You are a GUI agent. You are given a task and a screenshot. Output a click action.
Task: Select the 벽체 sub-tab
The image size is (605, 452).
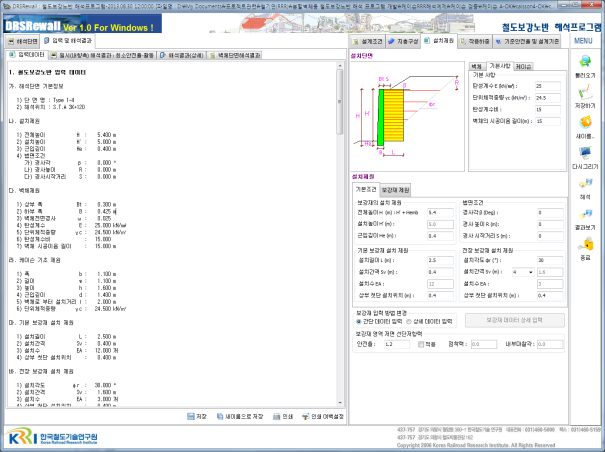[477, 66]
